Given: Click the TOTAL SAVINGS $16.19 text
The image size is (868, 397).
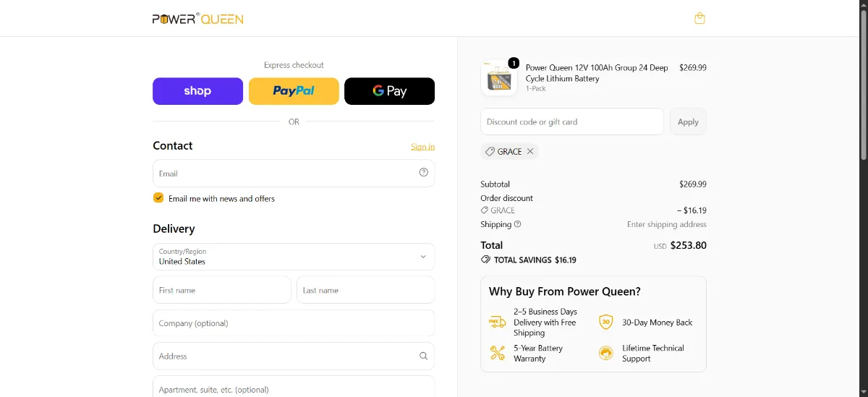Looking at the screenshot, I should (x=535, y=260).
